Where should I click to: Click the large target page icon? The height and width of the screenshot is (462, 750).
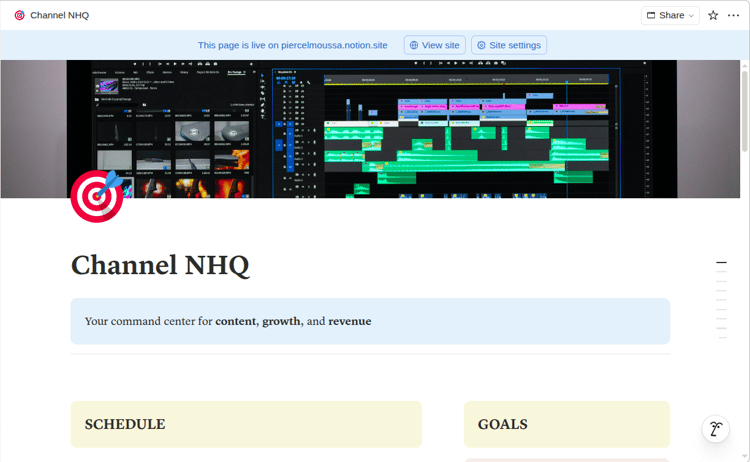click(97, 196)
